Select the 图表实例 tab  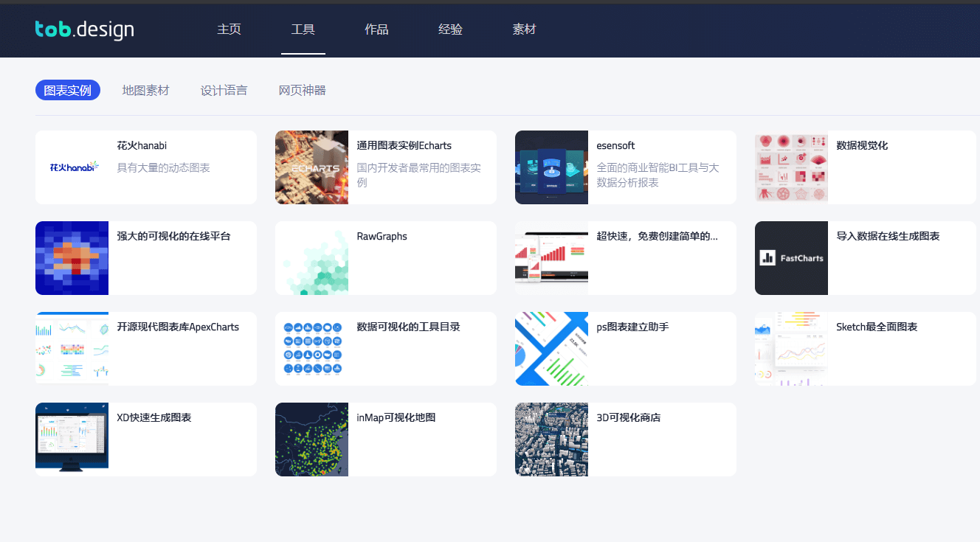(x=68, y=90)
